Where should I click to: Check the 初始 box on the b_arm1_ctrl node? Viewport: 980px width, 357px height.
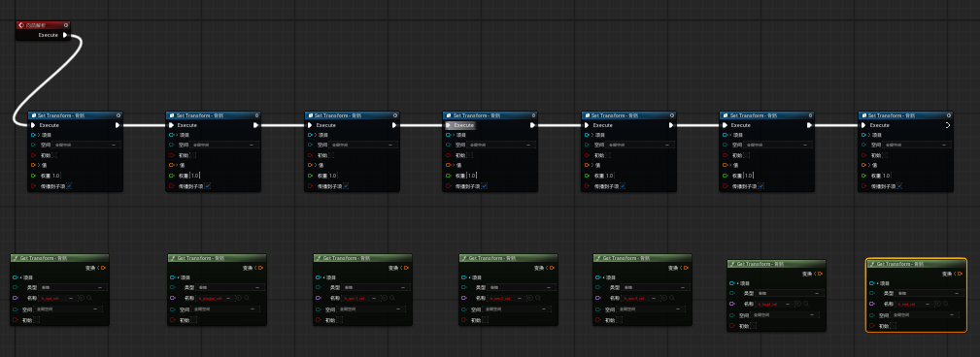point(339,319)
